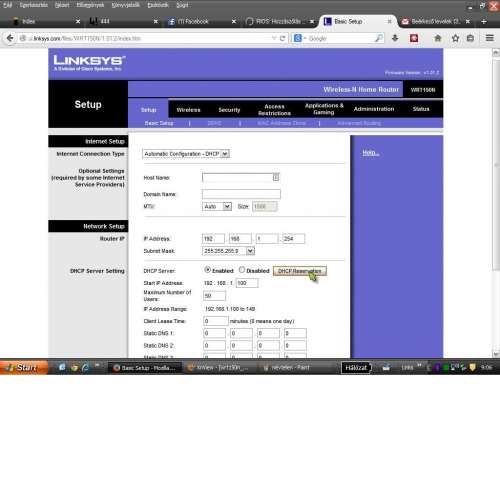
Task: Open the Security tab
Action: pos(229,110)
